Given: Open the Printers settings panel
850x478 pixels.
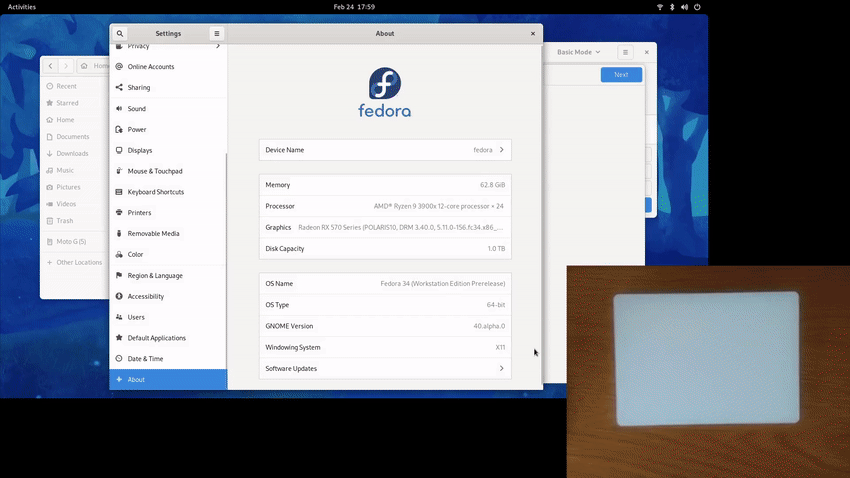Looking at the screenshot, I should point(139,213).
